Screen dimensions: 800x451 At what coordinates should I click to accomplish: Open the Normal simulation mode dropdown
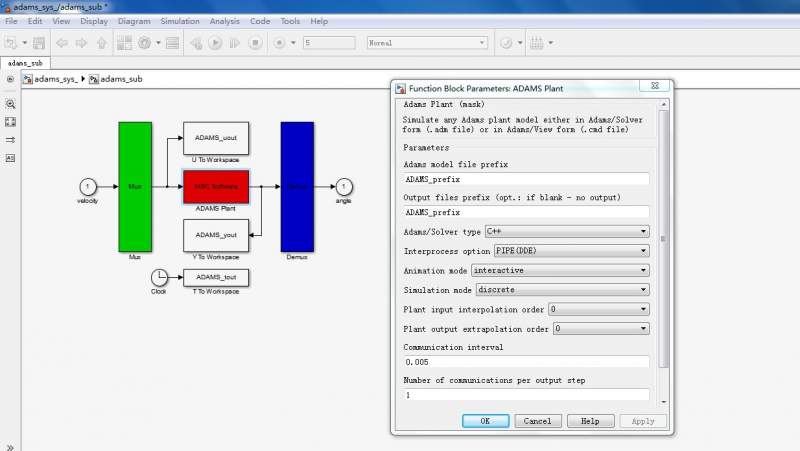pyautogui.click(x=427, y=43)
